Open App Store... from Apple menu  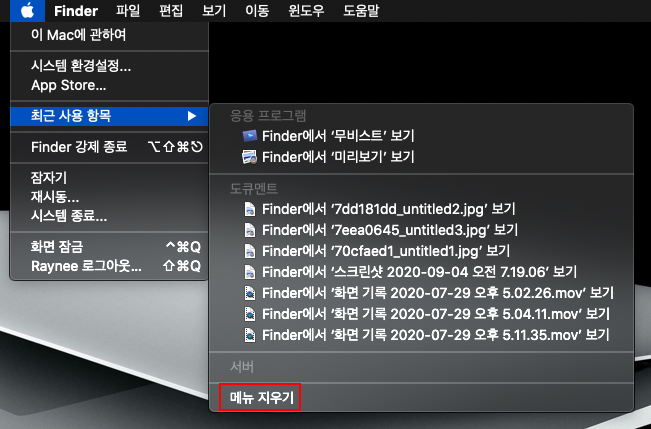click(109, 86)
